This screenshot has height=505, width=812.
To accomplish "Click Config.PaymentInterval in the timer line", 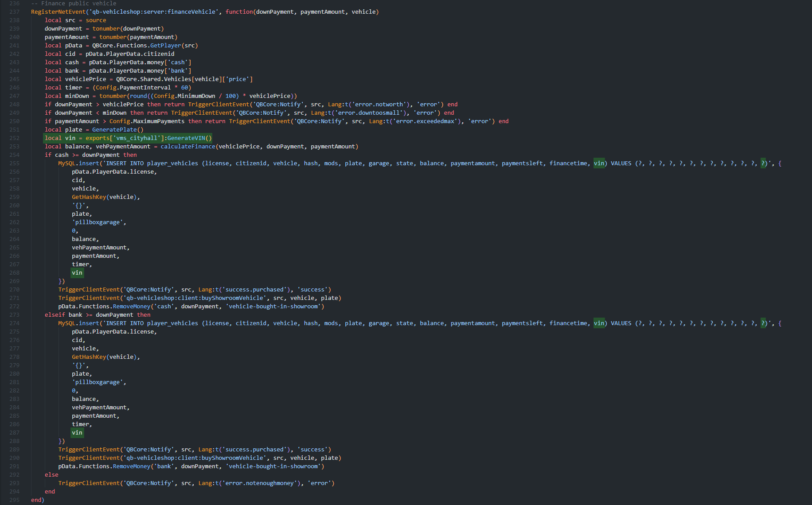I will 133,88.
